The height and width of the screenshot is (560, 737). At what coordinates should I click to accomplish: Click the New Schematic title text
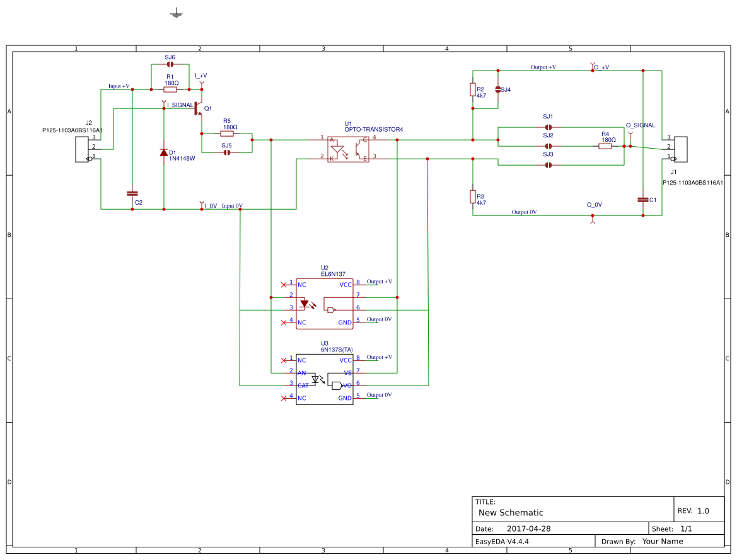511,512
